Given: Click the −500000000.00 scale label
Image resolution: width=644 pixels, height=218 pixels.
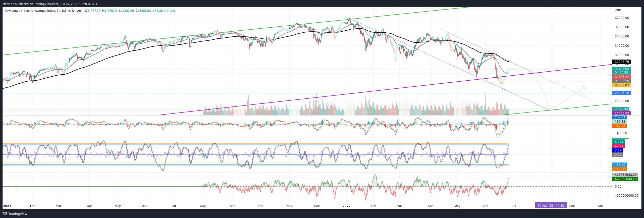Looking at the screenshot, I should [x=626, y=196].
